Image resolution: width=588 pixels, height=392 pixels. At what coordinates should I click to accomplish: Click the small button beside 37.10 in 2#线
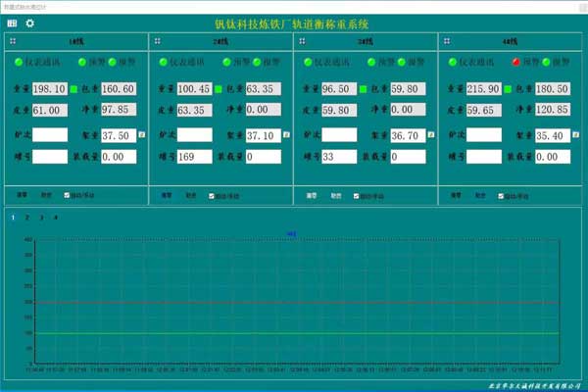click(286, 134)
